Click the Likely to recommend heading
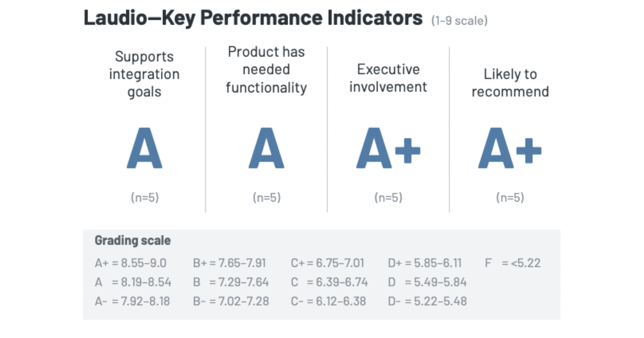644x338 pixels. [510, 83]
